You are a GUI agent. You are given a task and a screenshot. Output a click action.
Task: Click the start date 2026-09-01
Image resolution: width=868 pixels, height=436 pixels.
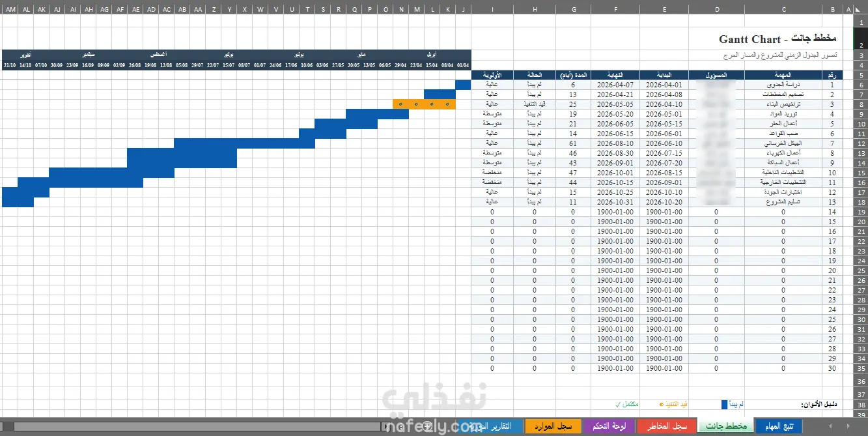(x=664, y=182)
